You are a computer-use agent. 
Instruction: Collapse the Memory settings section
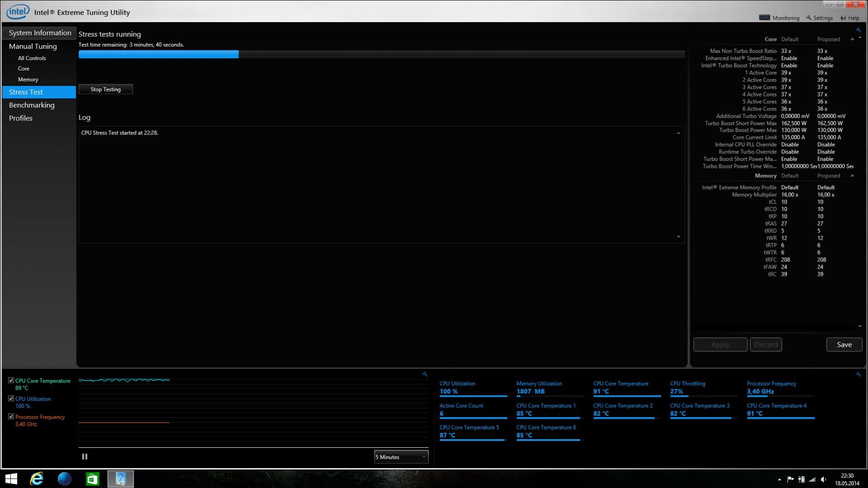click(x=852, y=175)
